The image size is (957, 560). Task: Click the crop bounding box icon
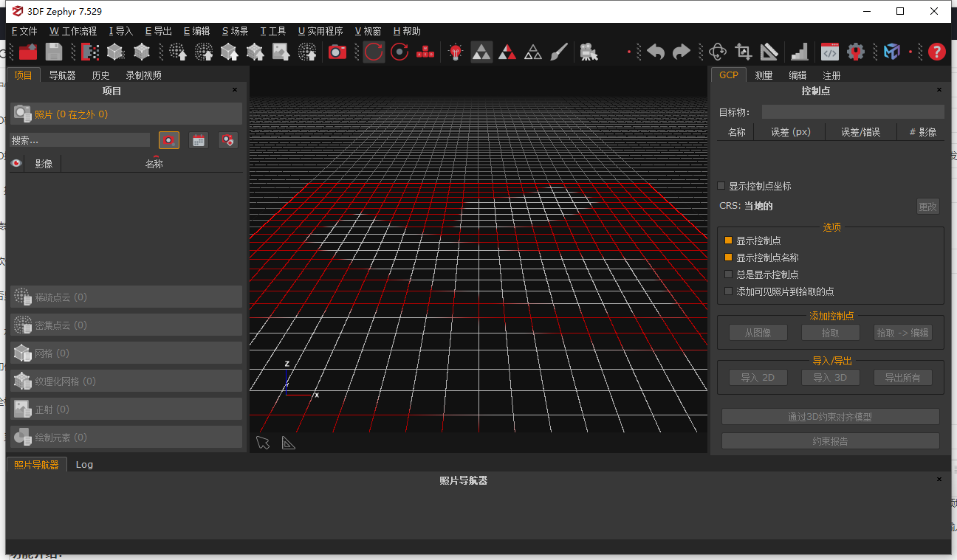pos(743,52)
